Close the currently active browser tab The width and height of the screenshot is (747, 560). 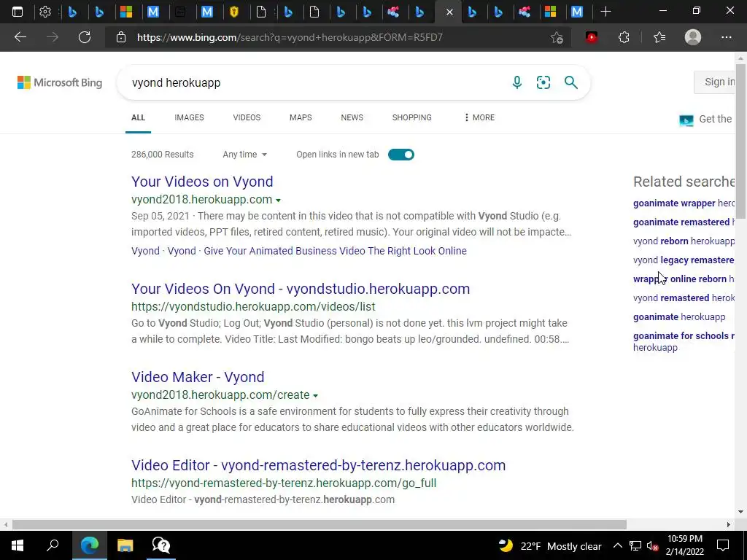(449, 12)
